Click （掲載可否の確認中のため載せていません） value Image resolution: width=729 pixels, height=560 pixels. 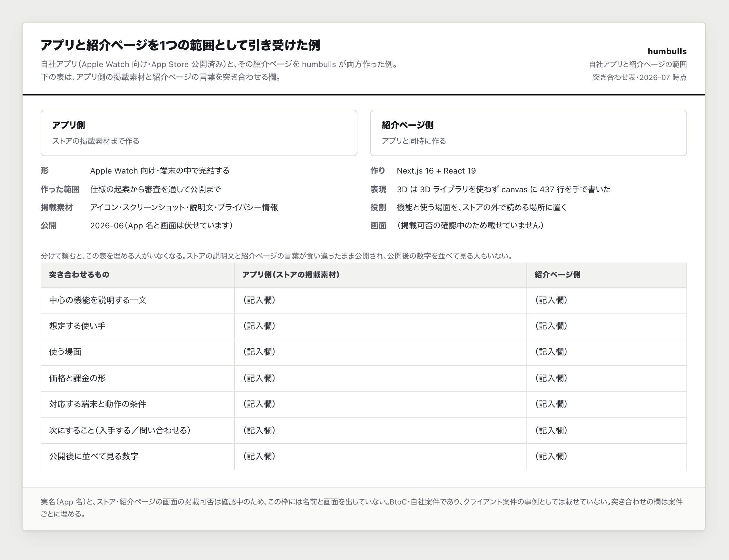click(x=470, y=225)
